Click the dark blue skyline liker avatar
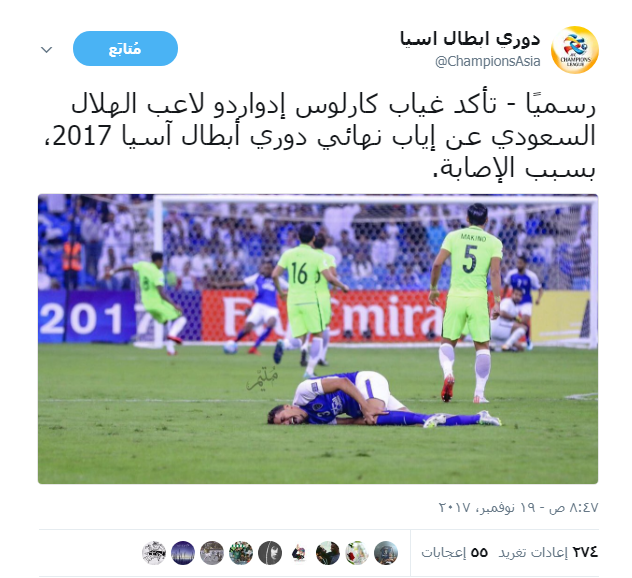The height and width of the screenshot is (578, 632). (183, 553)
